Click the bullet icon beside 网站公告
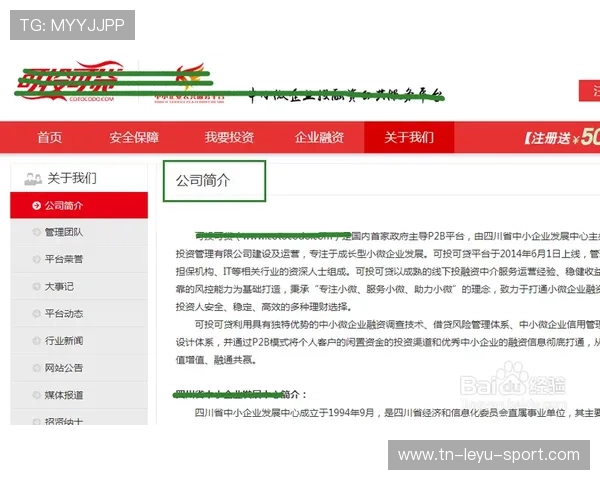 pyautogui.click(x=36, y=368)
